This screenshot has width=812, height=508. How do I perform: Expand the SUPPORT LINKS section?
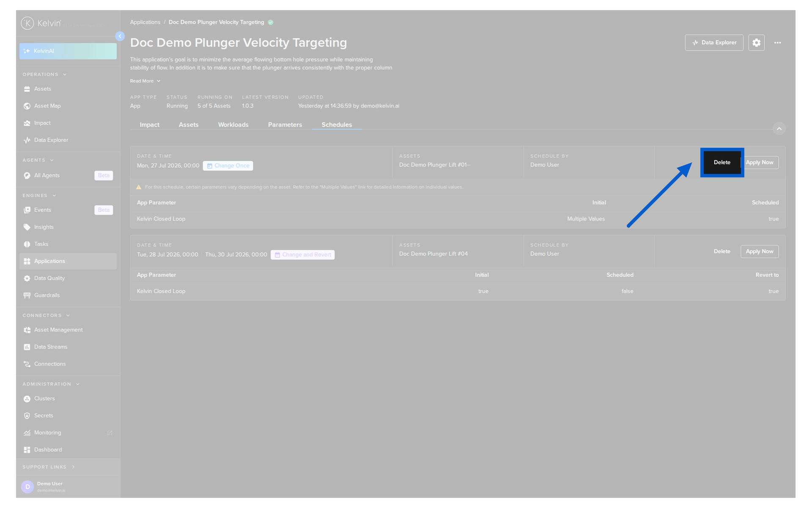click(x=73, y=467)
